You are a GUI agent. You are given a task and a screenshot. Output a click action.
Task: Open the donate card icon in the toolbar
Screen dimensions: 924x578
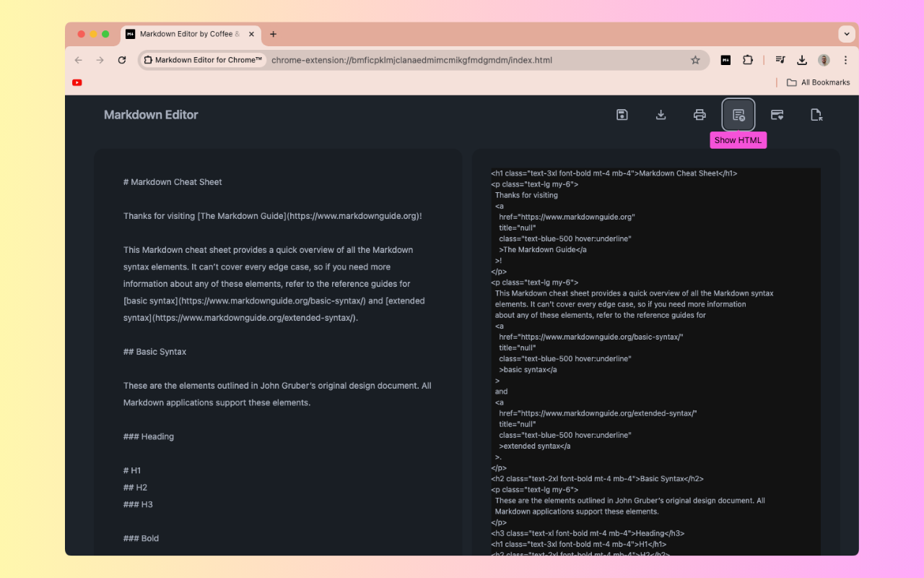coord(777,114)
